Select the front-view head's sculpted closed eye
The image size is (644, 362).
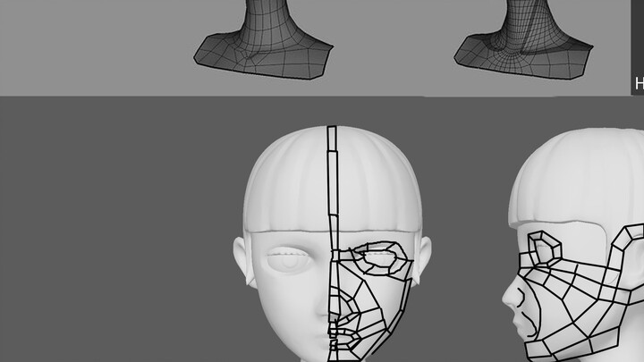tap(292, 260)
